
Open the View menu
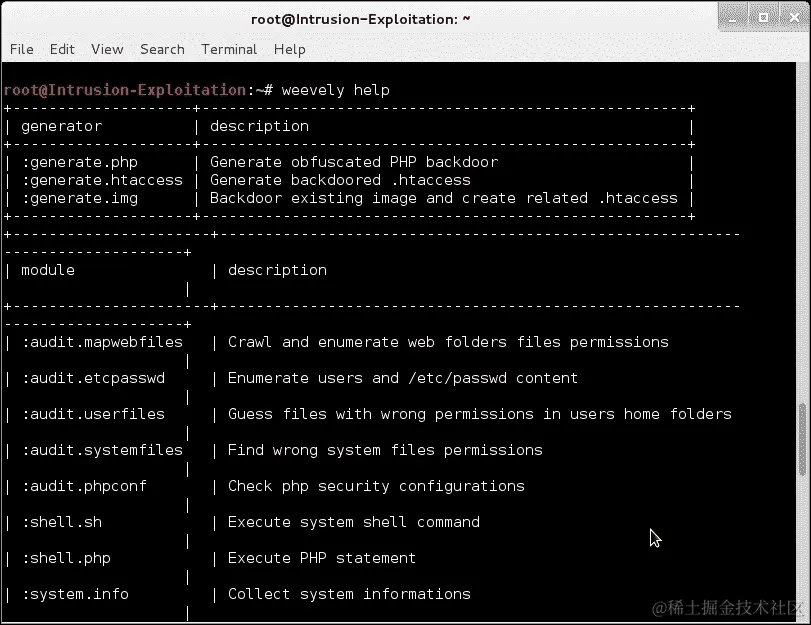tap(107, 49)
